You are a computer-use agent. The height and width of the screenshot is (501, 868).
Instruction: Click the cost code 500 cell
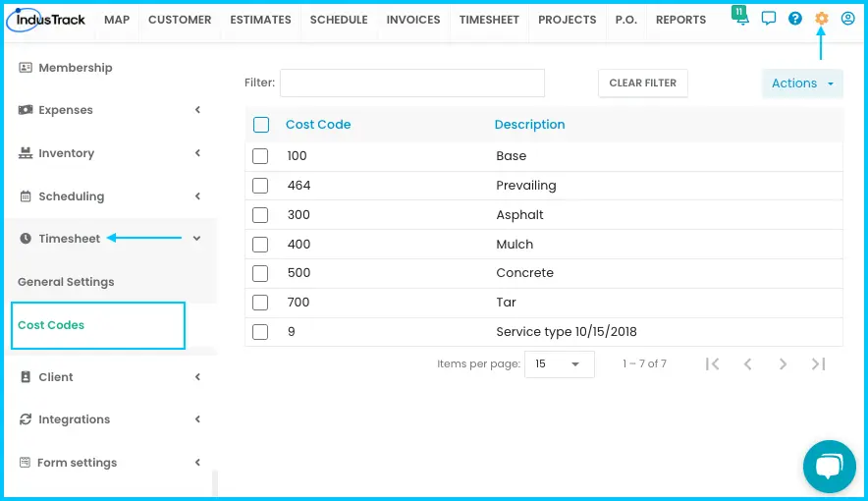(298, 273)
